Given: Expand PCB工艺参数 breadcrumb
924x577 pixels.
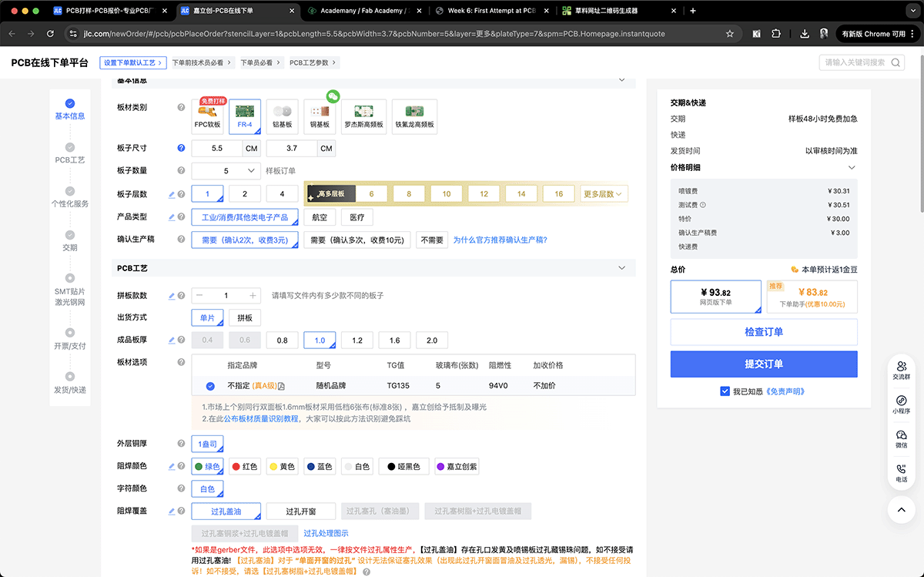Looking at the screenshot, I should [x=313, y=62].
